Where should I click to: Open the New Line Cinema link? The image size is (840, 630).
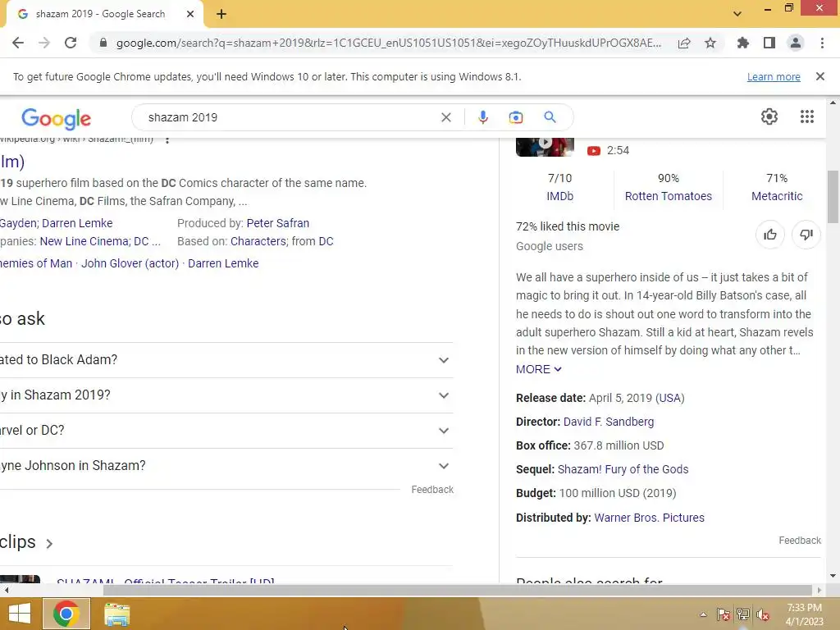84,242
